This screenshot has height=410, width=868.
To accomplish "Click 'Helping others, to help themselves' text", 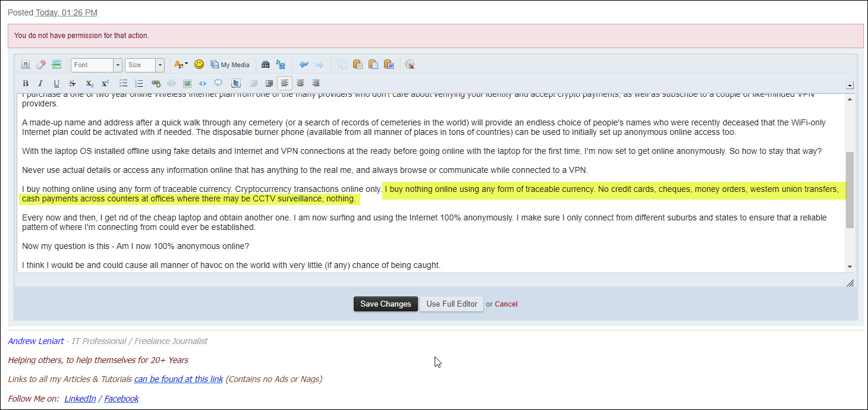I will pos(98,360).
